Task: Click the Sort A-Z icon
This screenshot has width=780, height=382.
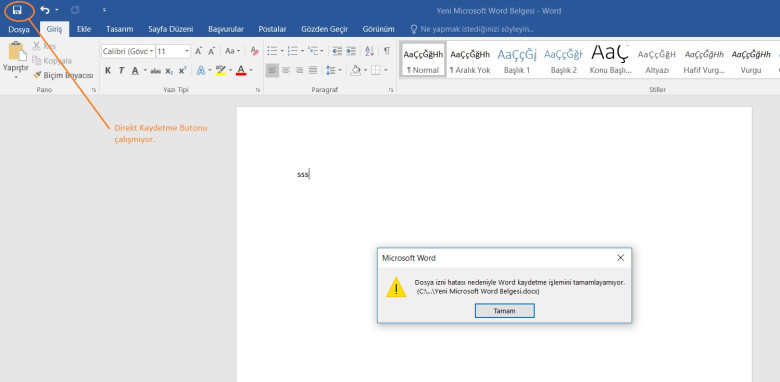Action: point(369,51)
